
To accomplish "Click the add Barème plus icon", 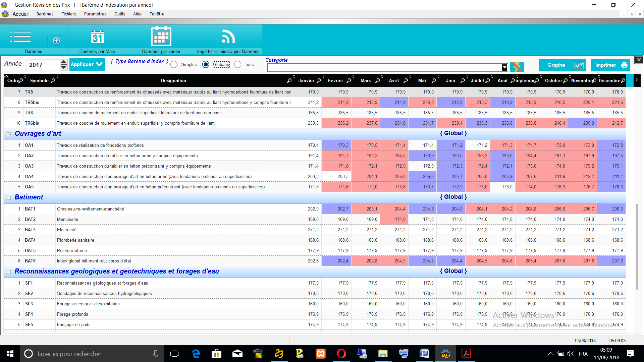I will coord(56,41).
